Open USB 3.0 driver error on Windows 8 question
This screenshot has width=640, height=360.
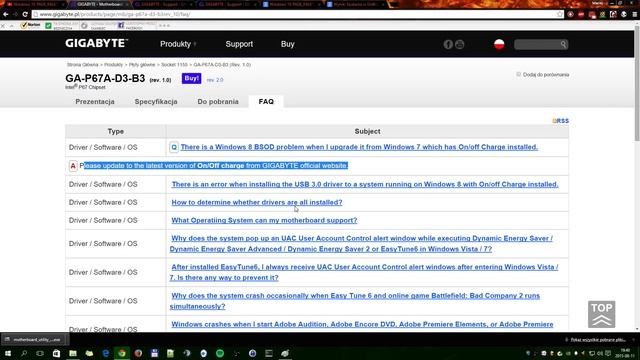coord(365,184)
